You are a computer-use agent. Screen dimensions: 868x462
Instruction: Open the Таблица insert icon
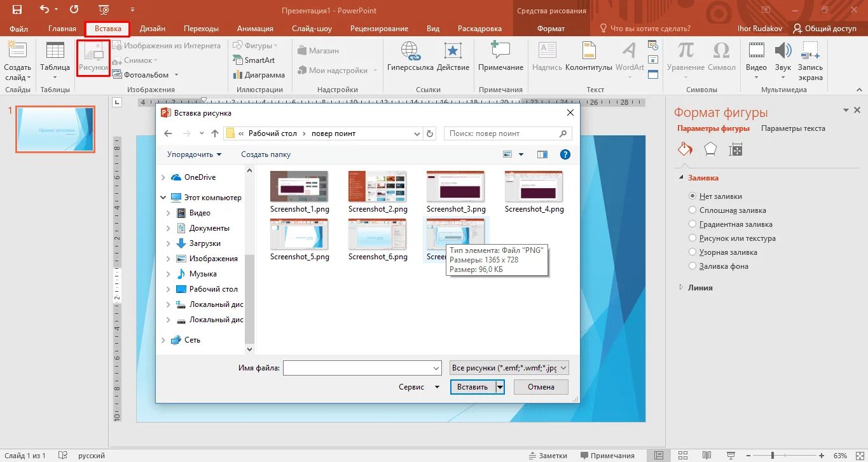tap(55, 52)
